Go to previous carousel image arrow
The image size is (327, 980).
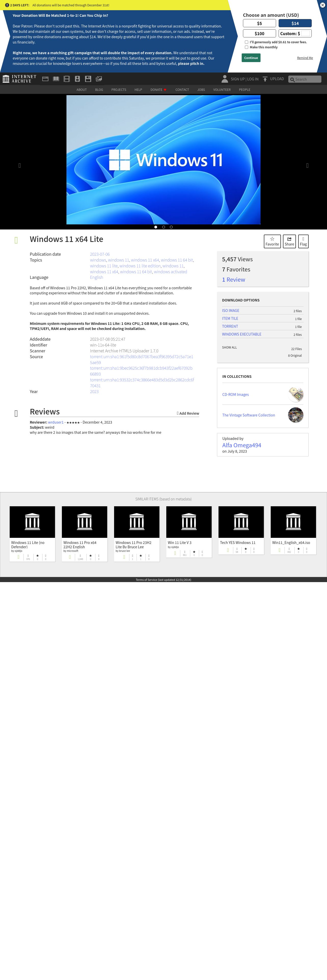point(20,165)
